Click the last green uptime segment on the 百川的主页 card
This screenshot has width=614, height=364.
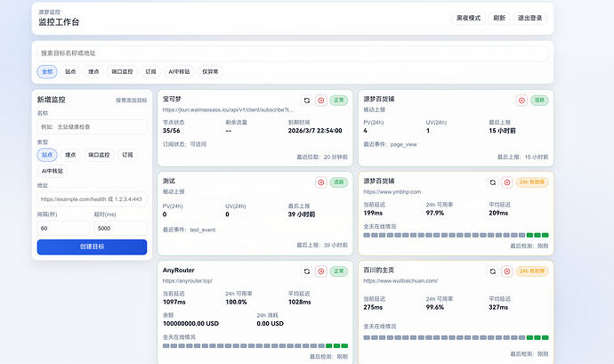point(545,338)
